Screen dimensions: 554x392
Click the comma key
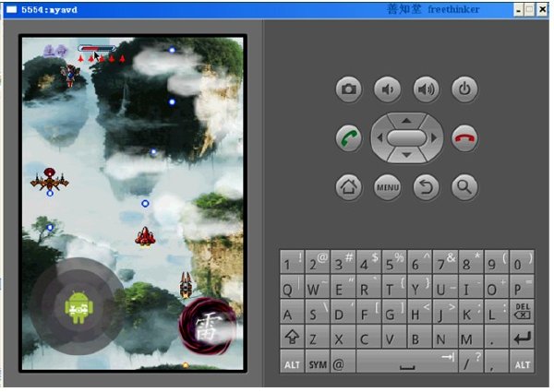[496, 362]
